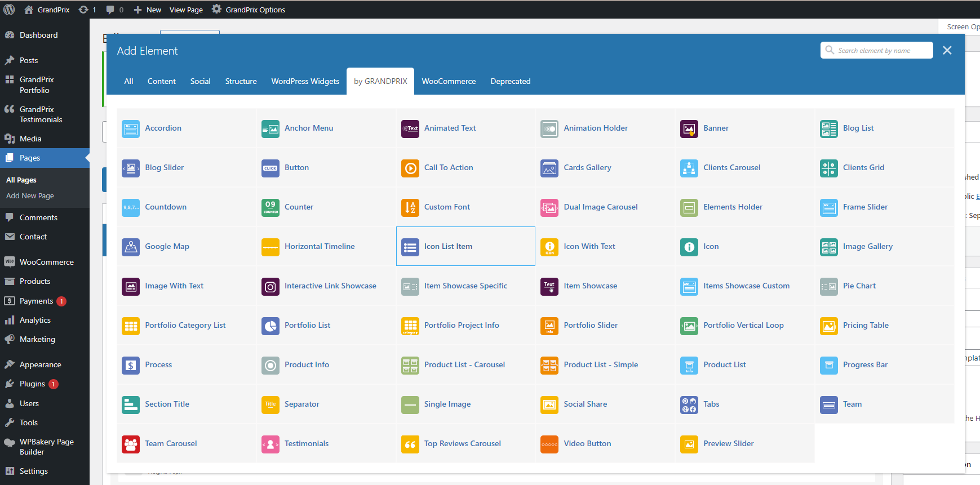The width and height of the screenshot is (980, 485).
Task: Click the Blog List element icon
Action: pos(829,129)
